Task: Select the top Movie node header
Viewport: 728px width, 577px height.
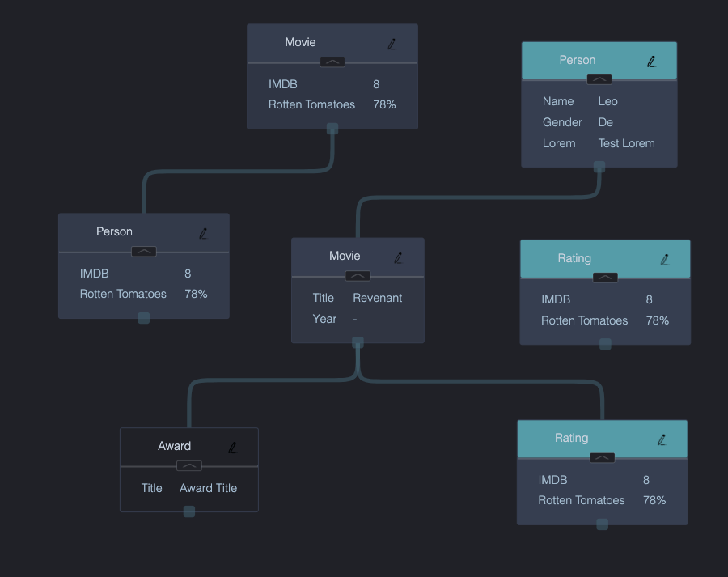Action: 300,42
